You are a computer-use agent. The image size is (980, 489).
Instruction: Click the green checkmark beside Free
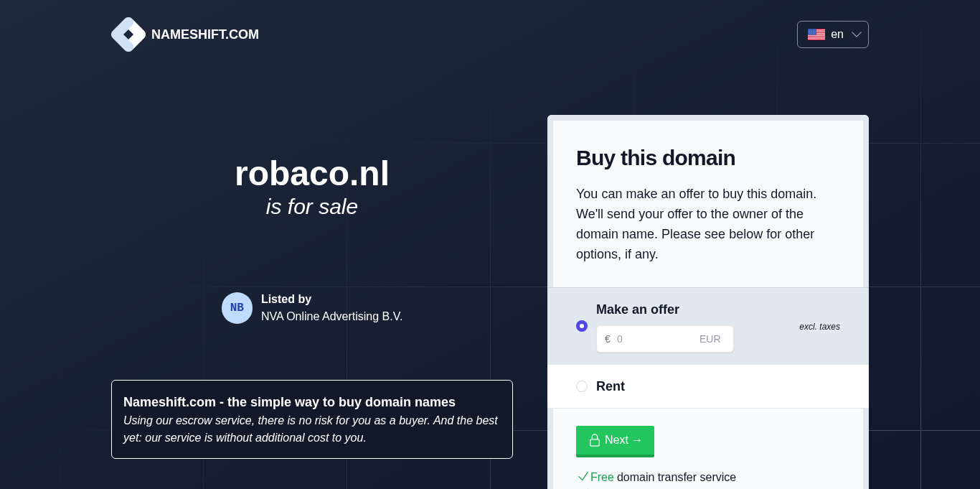583,477
